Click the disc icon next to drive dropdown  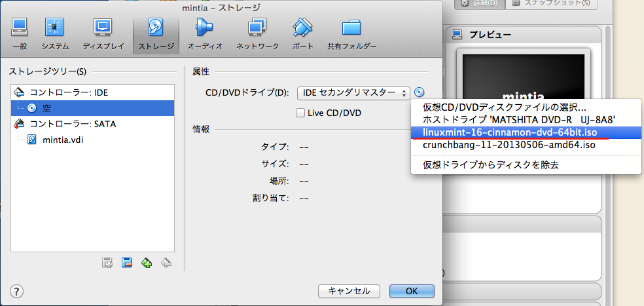[420, 92]
